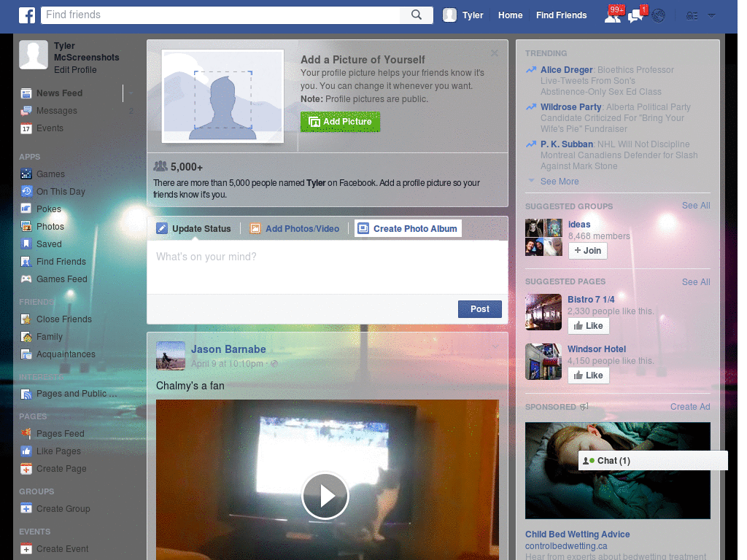Open friend requests notification icon
This screenshot has height=560, width=747.
(613, 16)
